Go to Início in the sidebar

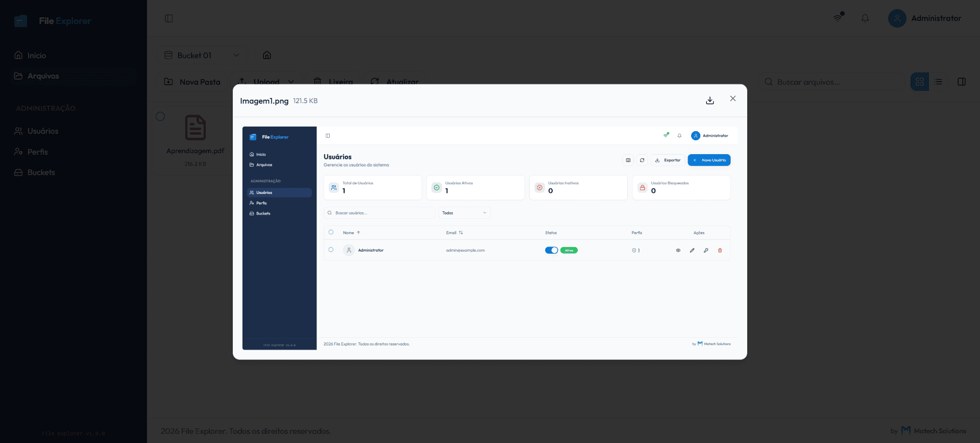pos(74,55)
